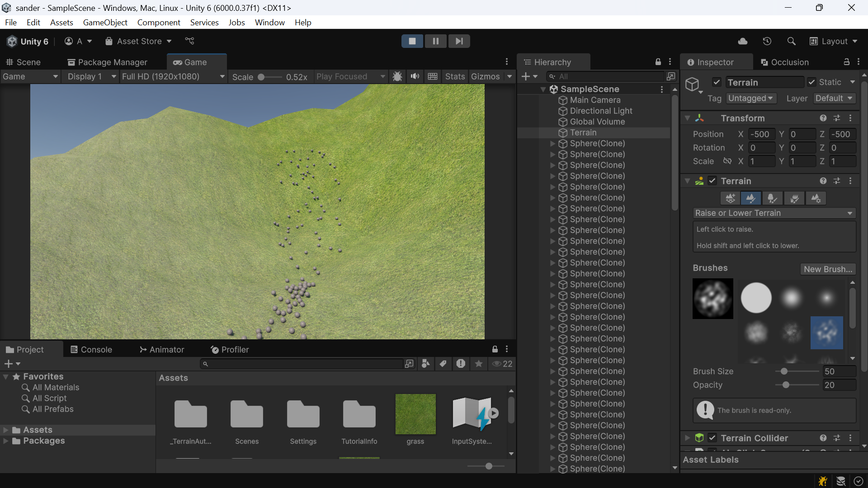Toggle the Frame Debugger bug icon
Image resolution: width=868 pixels, height=488 pixels.
pyautogui.click(x=397, y=76)
